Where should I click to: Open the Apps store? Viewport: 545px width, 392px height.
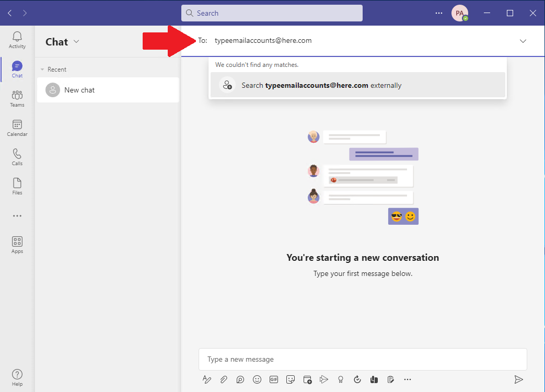pyautogui.click(x=17, y=245)
